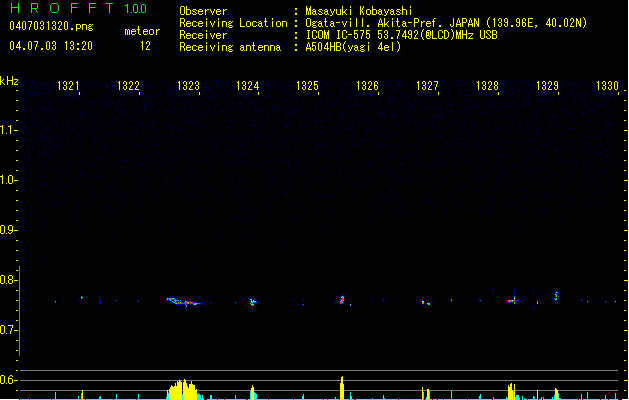Click the wide yellow intensity peak under 1323
629x400 pixels.
(183, 390)
